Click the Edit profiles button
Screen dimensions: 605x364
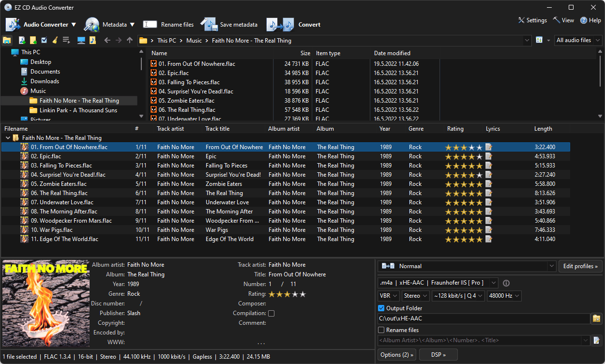tap(580, 266)
